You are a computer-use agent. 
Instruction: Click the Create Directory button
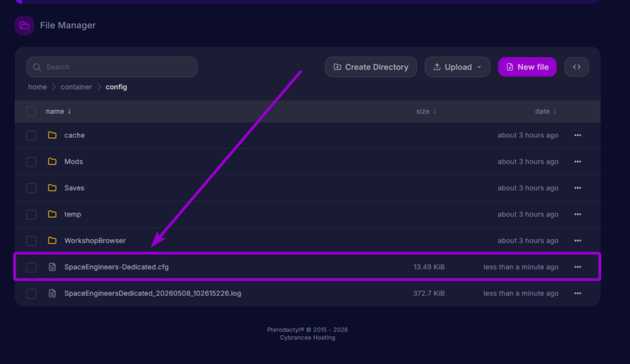pos(371,67)
